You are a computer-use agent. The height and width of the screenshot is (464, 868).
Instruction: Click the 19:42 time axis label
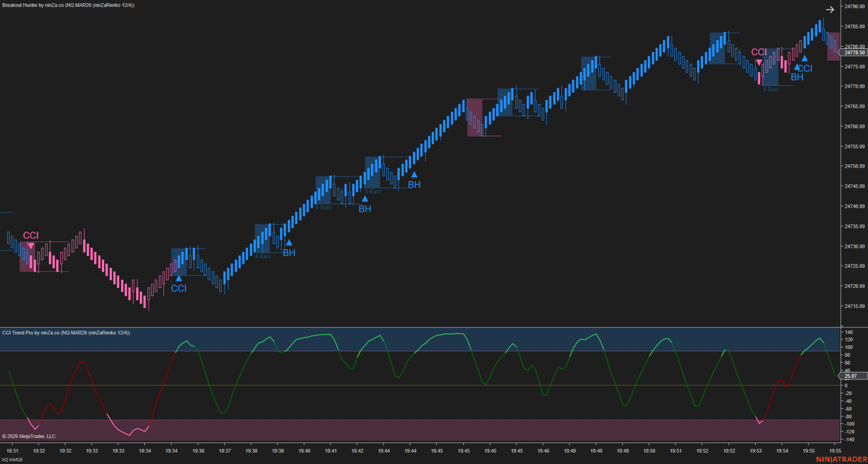click(x=358, y=451)
